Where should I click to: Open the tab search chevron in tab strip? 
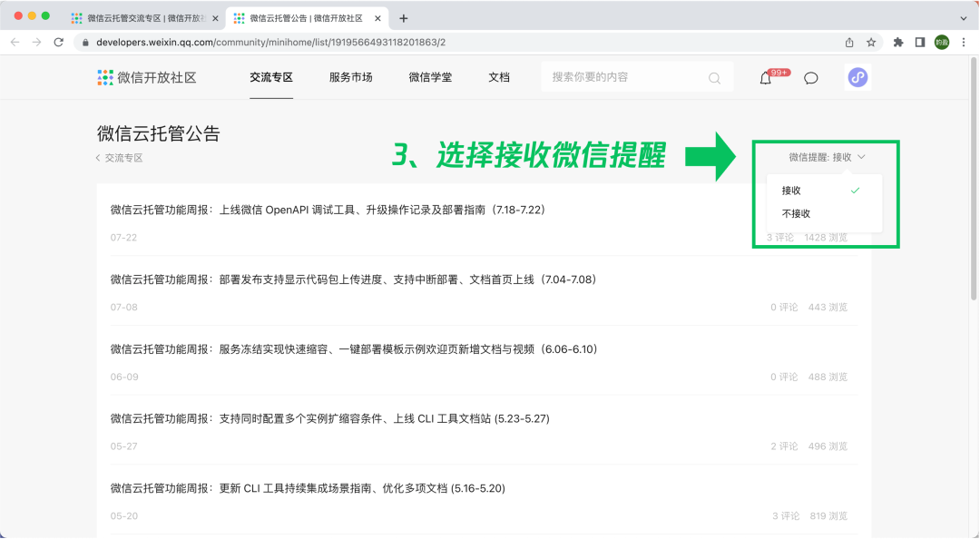click(963, 19)
